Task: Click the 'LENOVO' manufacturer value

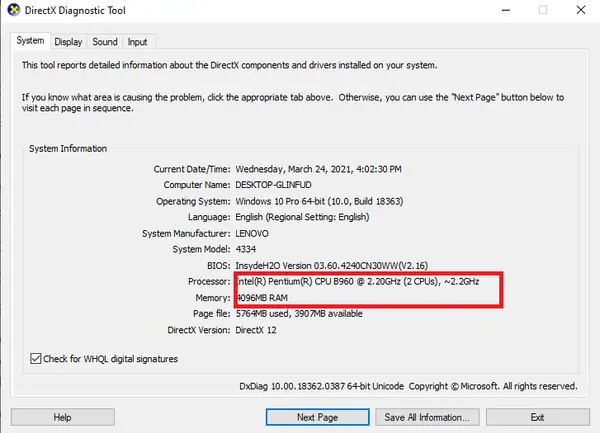Action: point(252,233)
